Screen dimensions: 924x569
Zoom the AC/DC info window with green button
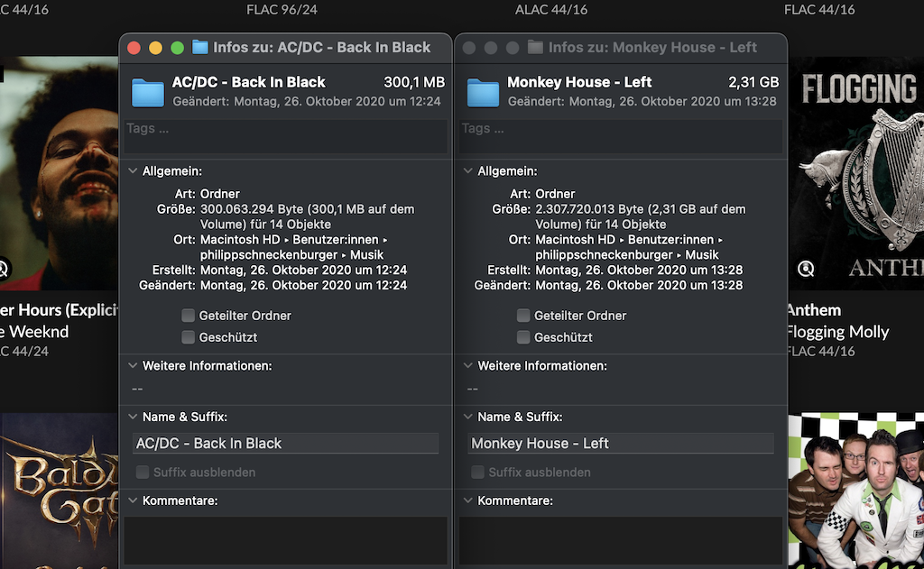178,48
